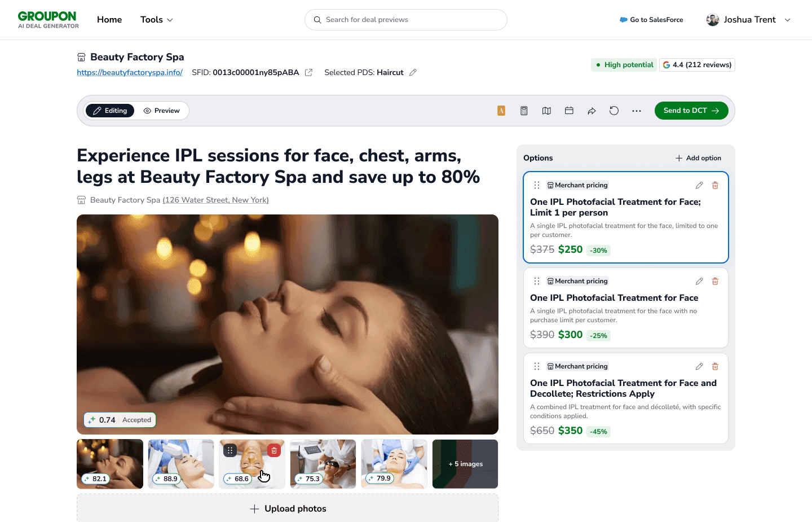Screen dimensions: 812x522
Task: Click the orange letter A icon in toolbar
Action: [x=501, y=111]
